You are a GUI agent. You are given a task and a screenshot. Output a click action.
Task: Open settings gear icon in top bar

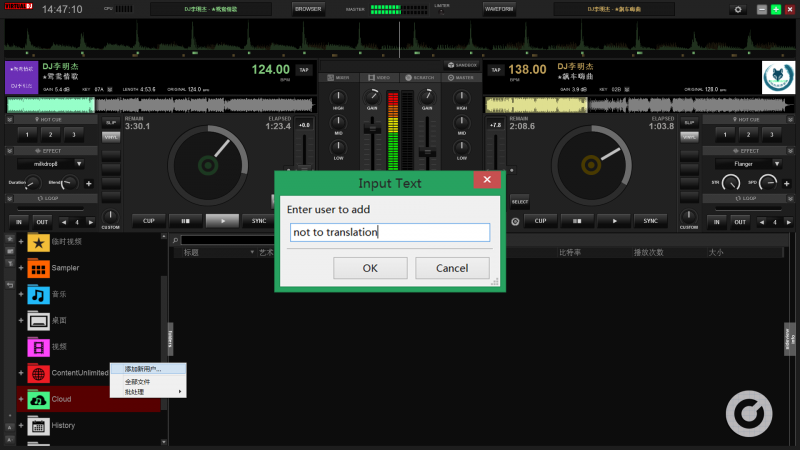click(738, 9)
